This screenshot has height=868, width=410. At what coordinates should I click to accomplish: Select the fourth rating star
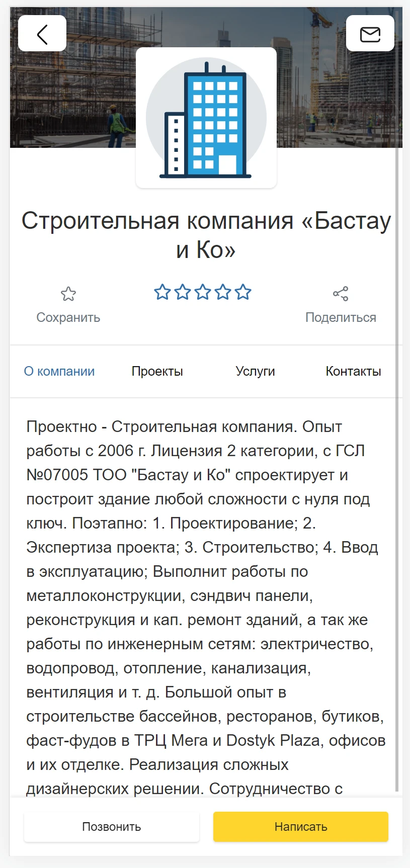(223, 292)
